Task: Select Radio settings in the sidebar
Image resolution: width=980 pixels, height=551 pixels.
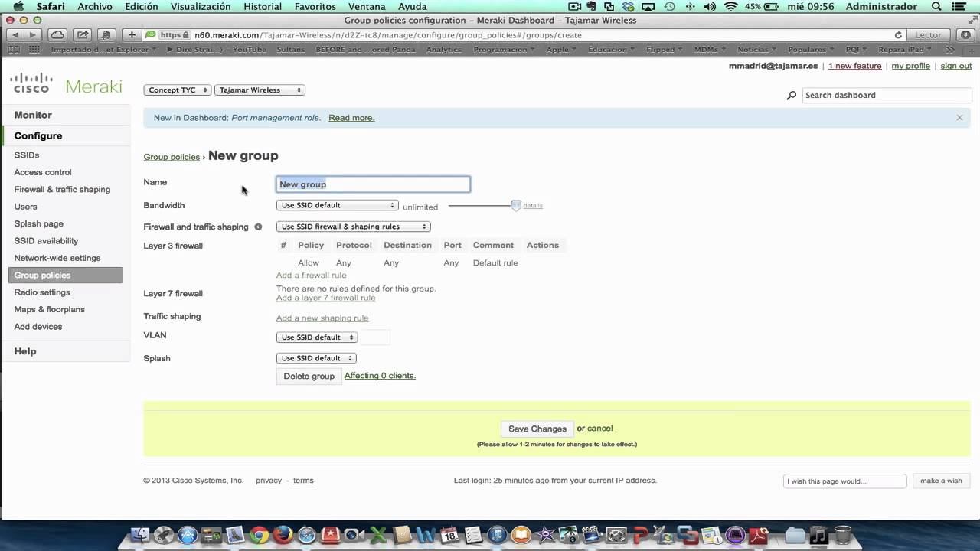Action: point(42,292)
